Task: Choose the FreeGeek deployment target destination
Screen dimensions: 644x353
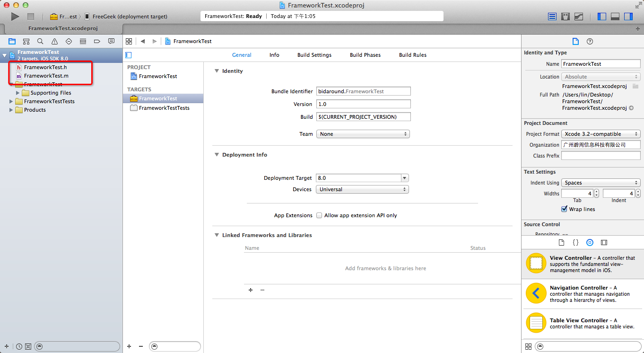Action: tap(125, 17)
